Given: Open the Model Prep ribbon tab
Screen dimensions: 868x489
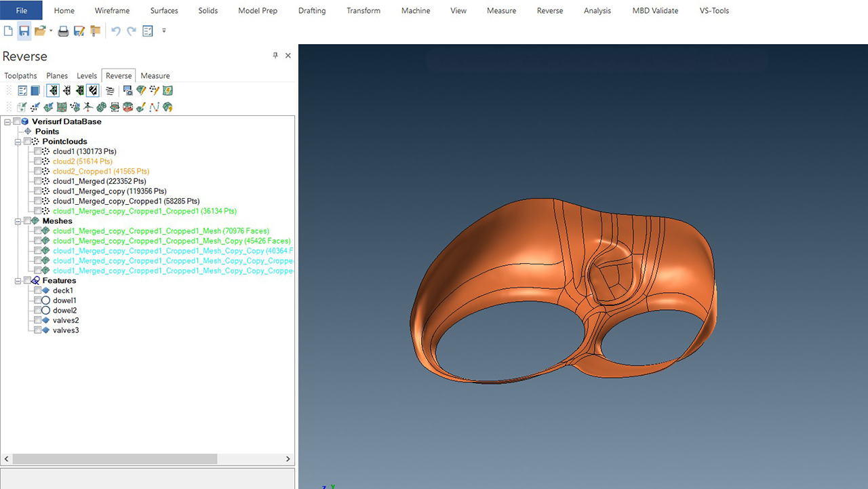Looking at the screenshot, I should point(258,11).
